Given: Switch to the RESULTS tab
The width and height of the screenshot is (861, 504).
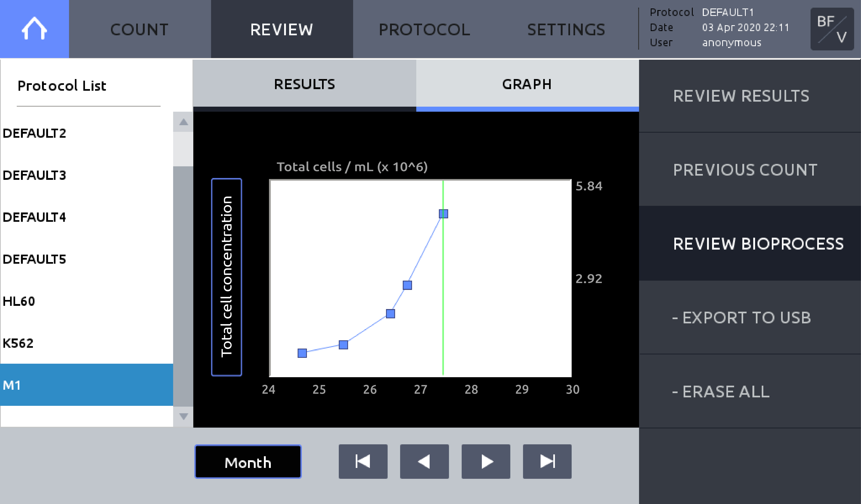Looking at the screenshot, I should tap(304, 84).
